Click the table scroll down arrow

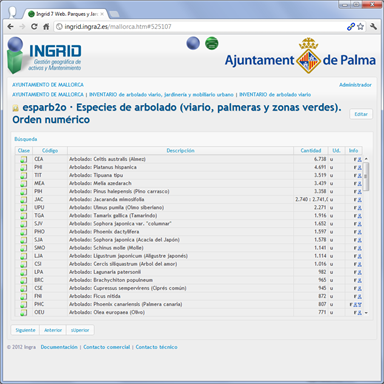pos(366,313)
